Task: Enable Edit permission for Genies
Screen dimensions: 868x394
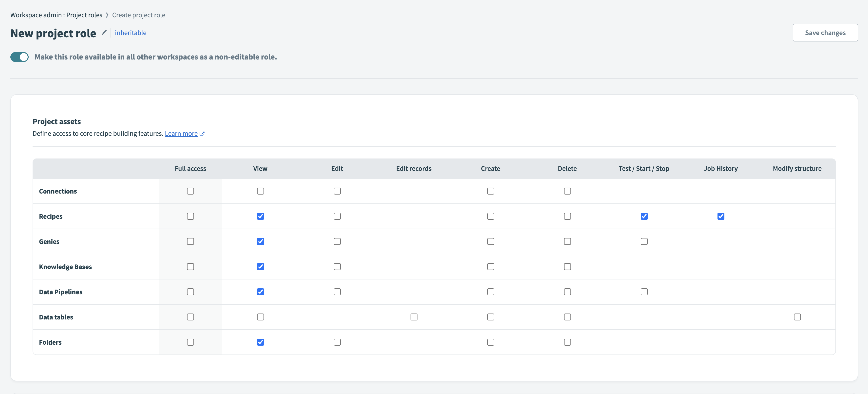Action: coord(337,241)
